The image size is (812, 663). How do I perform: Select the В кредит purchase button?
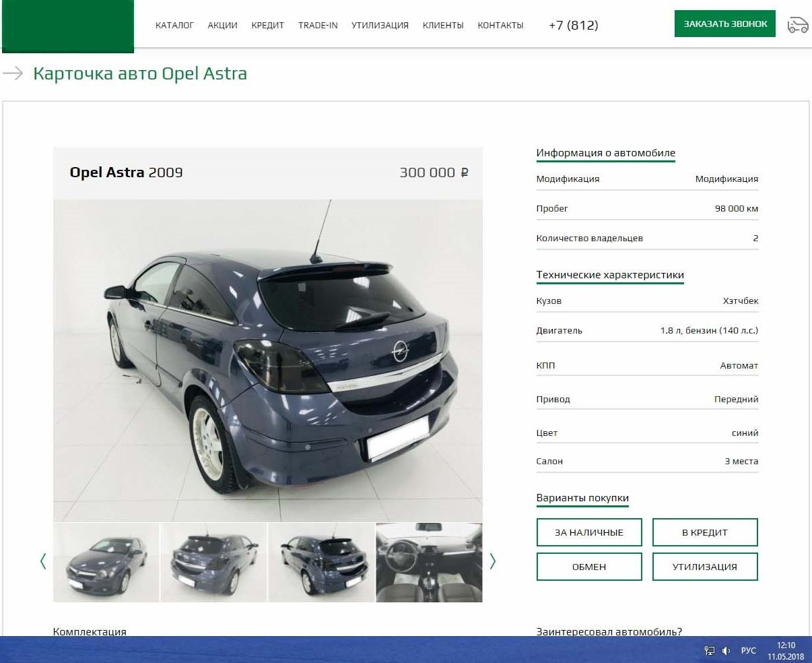(705, 532)
